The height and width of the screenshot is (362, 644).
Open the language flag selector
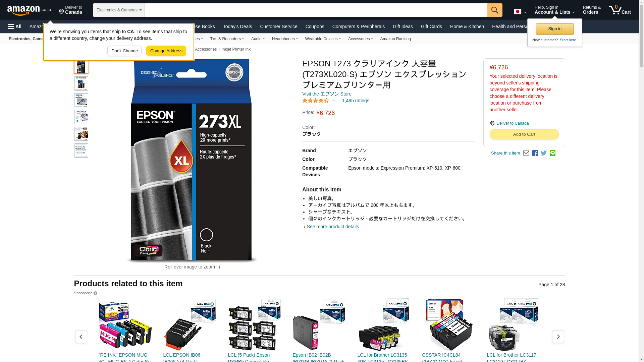tap(520, 12)
